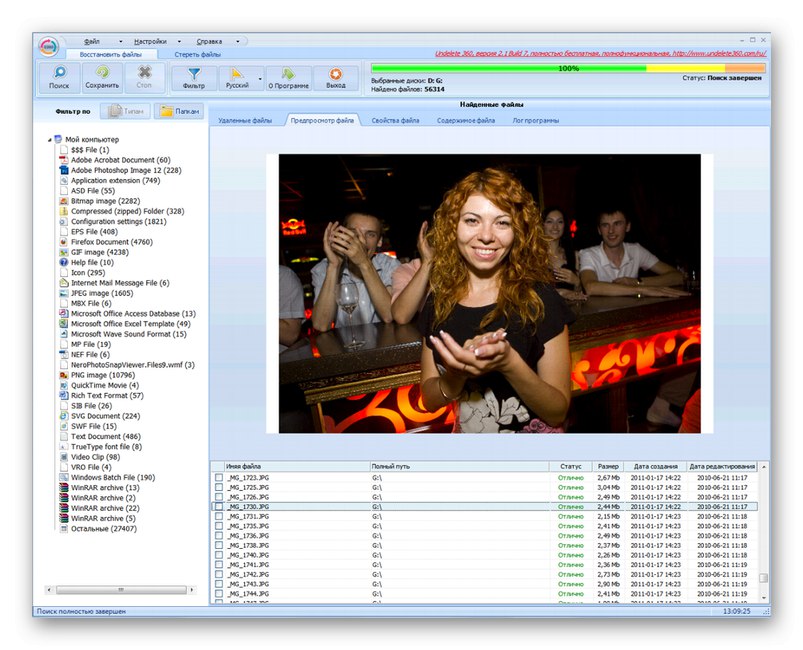This screenshot has width=803, height=650.
Task: Switch to the Стереть файлы ribbon tab
Action: (197, 54)
